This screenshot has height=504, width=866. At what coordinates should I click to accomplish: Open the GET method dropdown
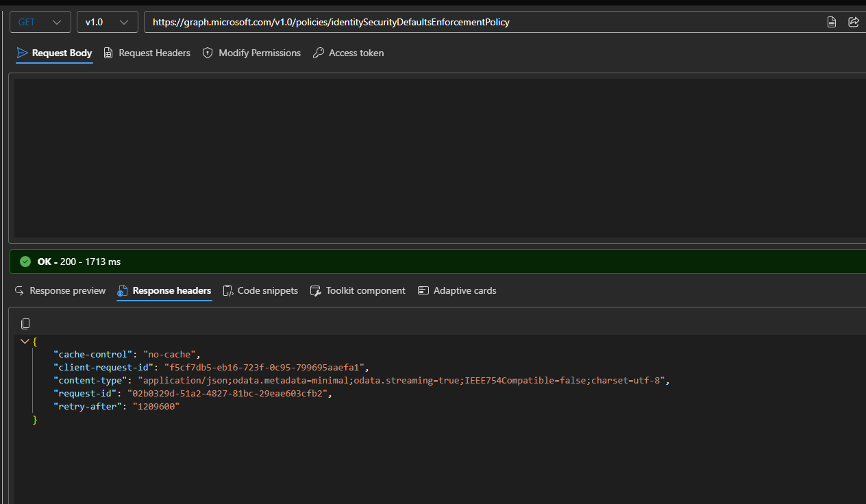(x=40, y=22)
